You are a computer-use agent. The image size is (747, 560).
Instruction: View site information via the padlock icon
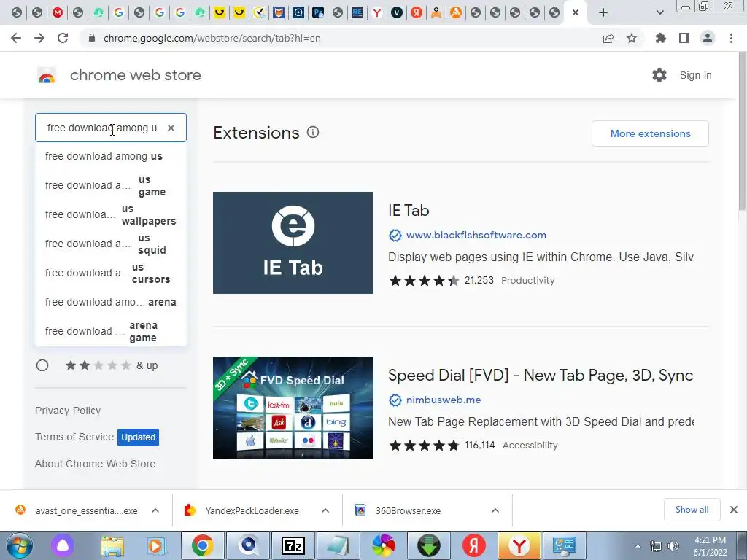[x=93, y=38]
